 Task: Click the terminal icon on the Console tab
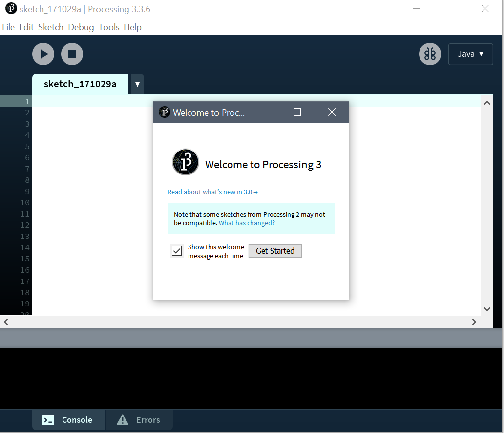(x=48, y=420)
